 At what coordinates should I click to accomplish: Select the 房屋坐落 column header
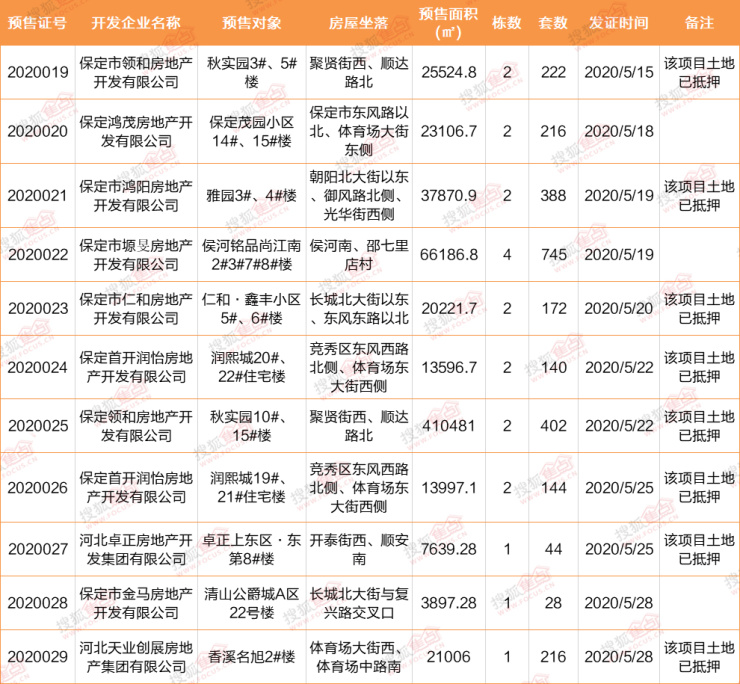[x=357, y=22]
